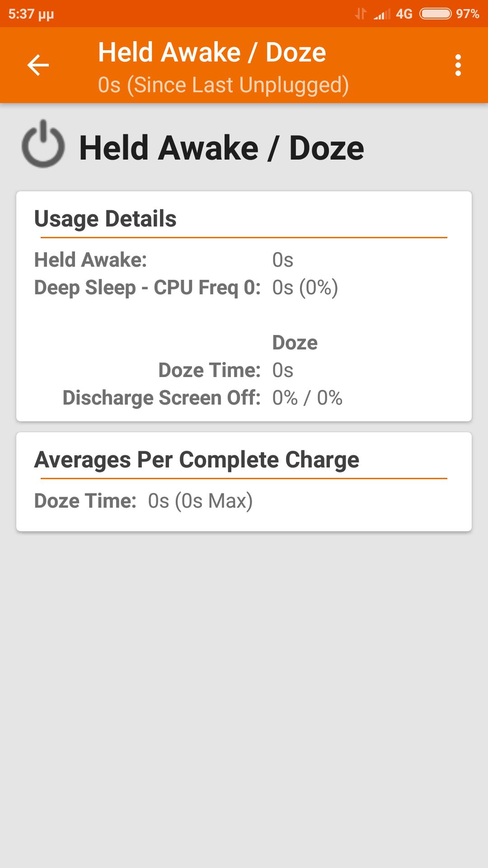
Task: Select the Usage Details card header
Action: (x=105, y=219)
